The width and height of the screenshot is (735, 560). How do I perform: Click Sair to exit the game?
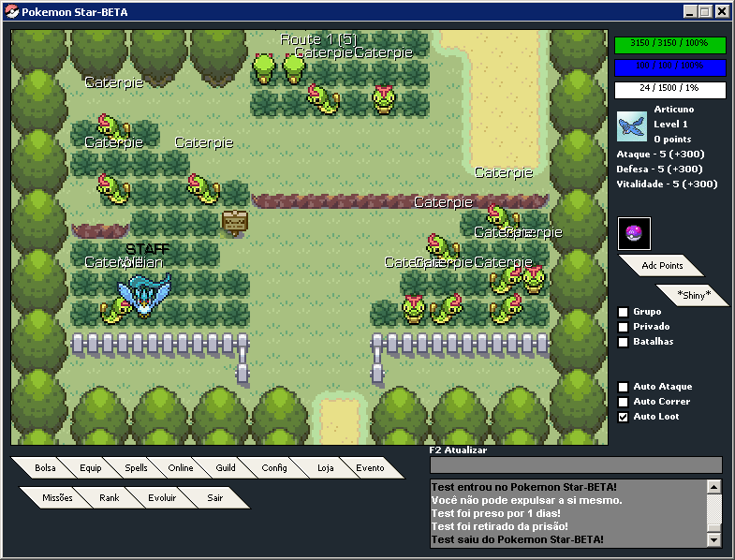pyautogui.click(x=214, y=497)
